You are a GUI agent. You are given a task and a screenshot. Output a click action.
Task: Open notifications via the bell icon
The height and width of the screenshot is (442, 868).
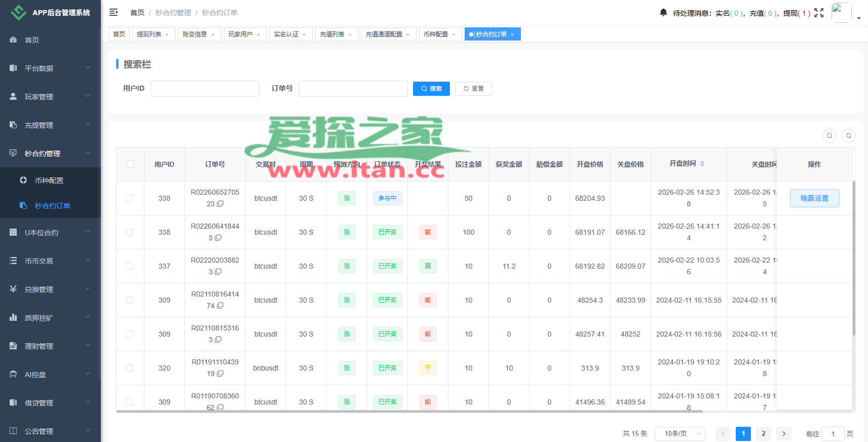click(x=663, y=13)
